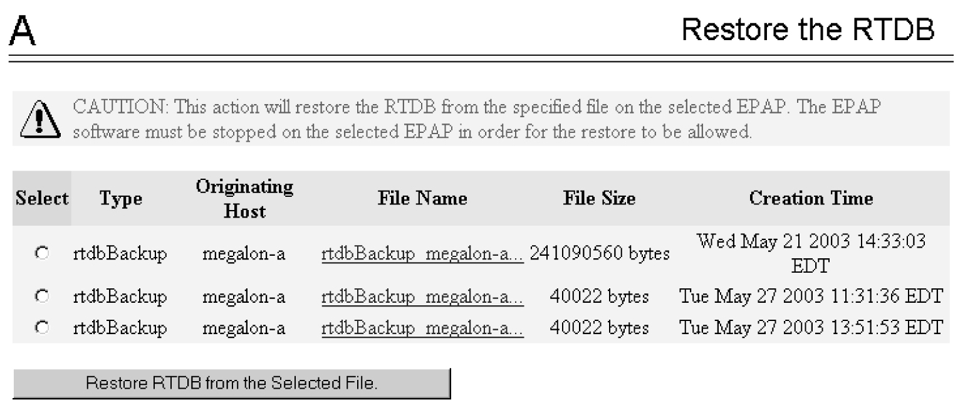The height and width of the screenshot is (415, 980).
Task: Select the backup created May 21 14:33:03
Action: click(43, 254)
